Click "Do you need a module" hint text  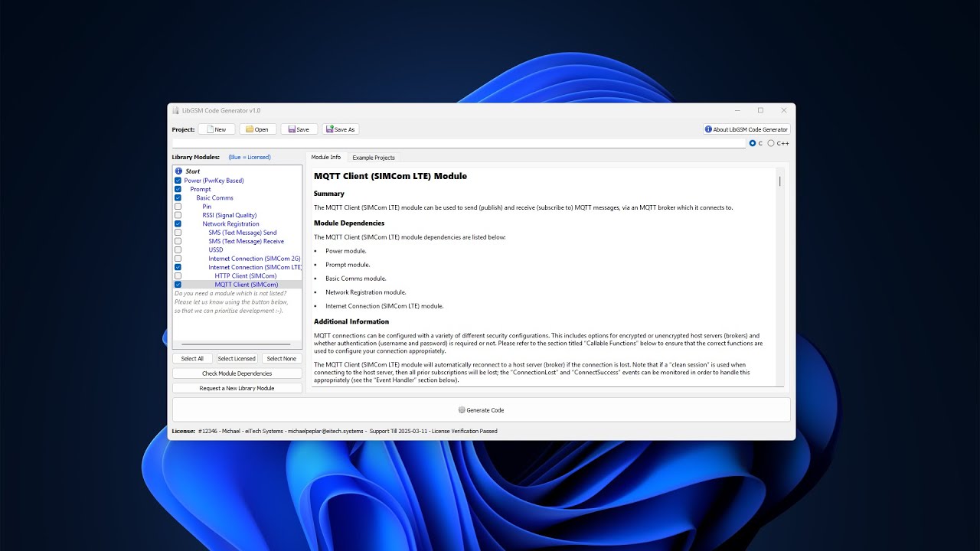click(230, 293)
